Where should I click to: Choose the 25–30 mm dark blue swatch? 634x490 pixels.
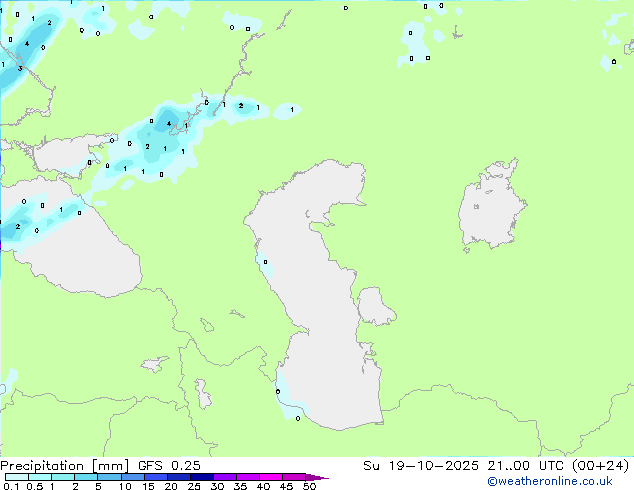tap(202, 477)
